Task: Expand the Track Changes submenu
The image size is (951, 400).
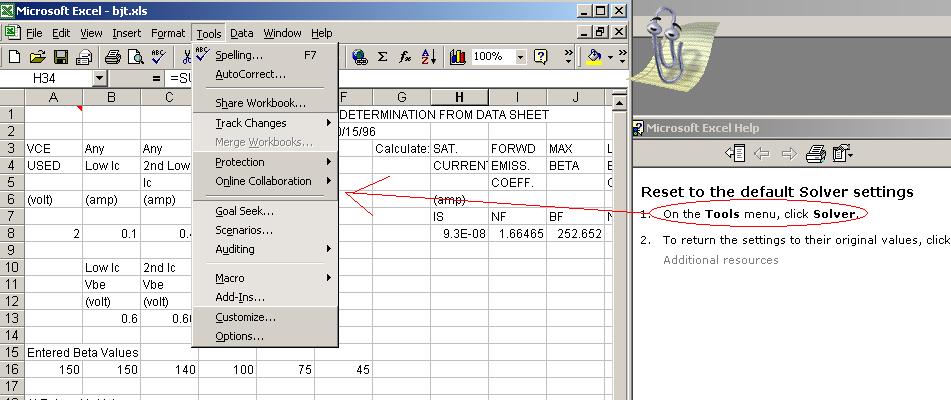Action: [264, 123]
